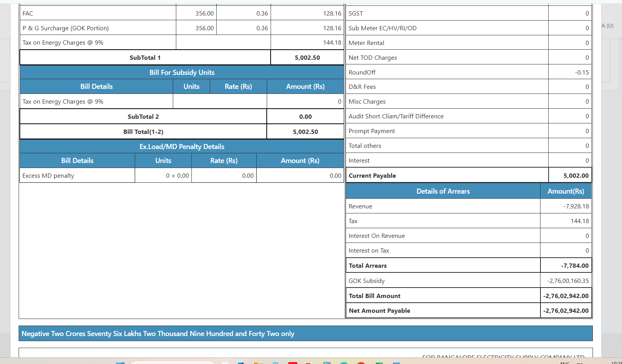Image resolution: width=622 pixels, height=364 pixels.
Task: Click the Bill Total(1-2) label
Action: click(143, 132)
